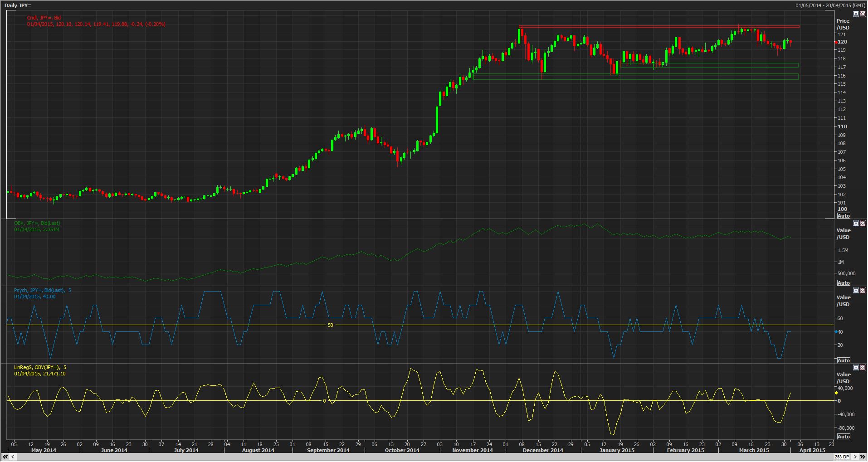868x462 pixels.
Task: Click the yellow LinRegS last-value marker
Action: pyautogui.click(x=836, y=393)
